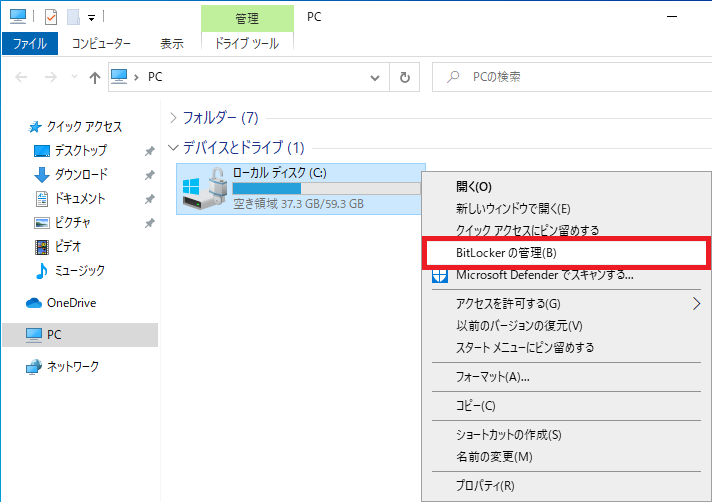Select ネットワーク in the navigation pane
The width and height of the screenshot is (712, 502).
coord(62,366)
